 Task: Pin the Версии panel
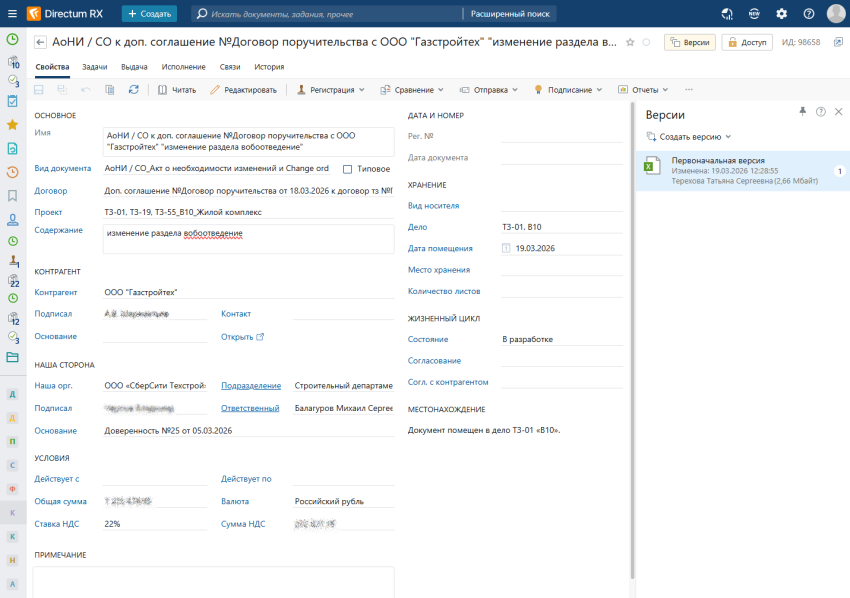(x=802, y=111)
